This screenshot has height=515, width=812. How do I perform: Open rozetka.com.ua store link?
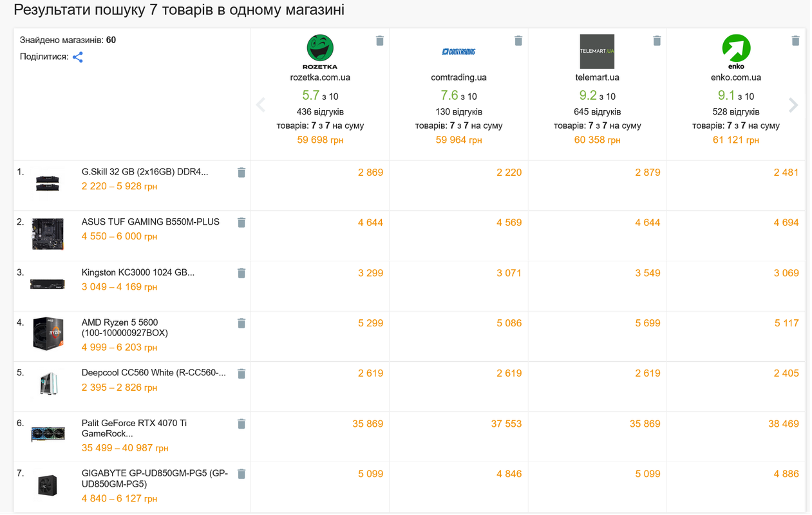point(320,77)
